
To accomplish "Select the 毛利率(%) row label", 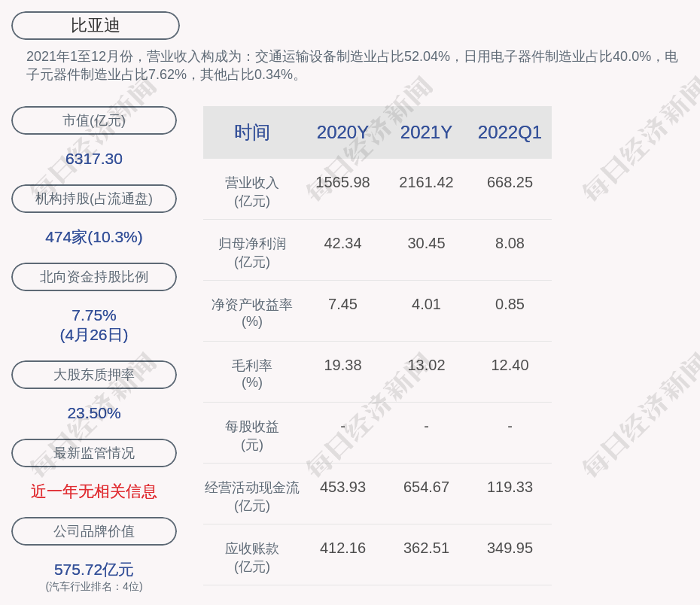I will pos(252,374).
